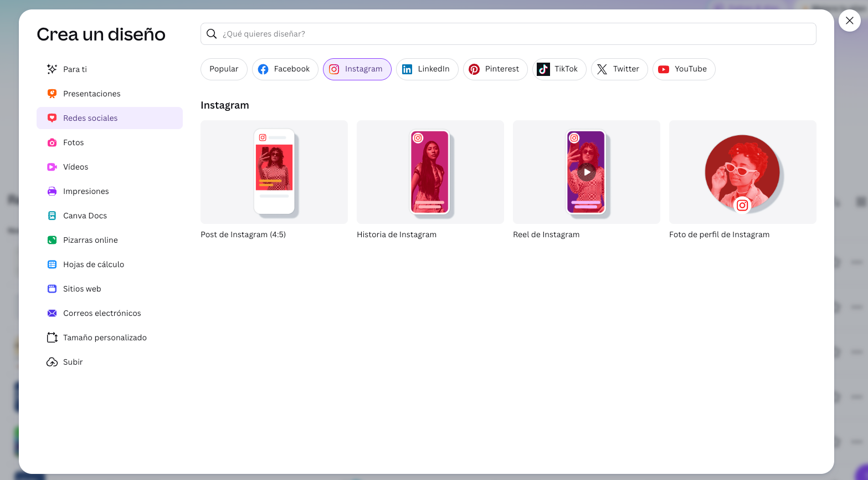Click the Foto de perfil de Instagram caption
The image size is (868, 480).
point(719,234)
